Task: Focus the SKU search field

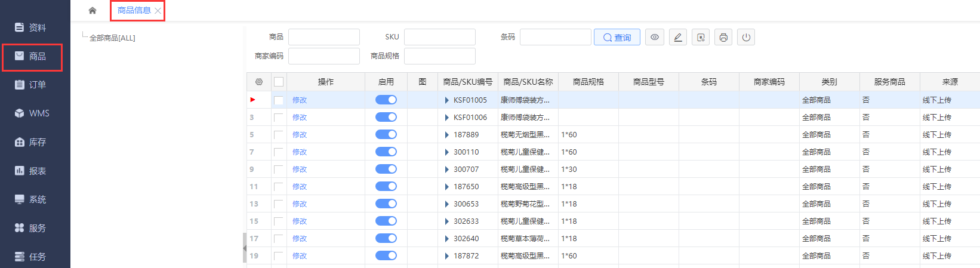Action: point(440,37)
